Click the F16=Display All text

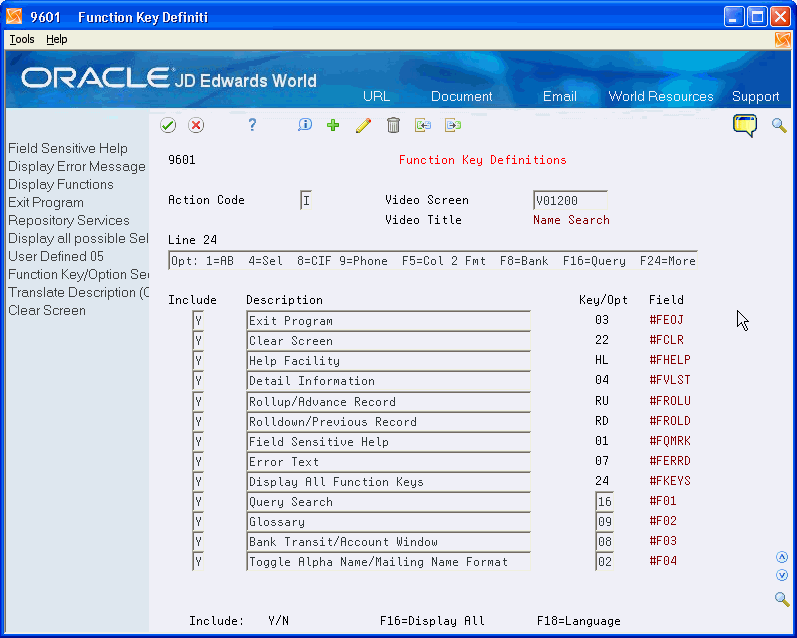point(432,621)
